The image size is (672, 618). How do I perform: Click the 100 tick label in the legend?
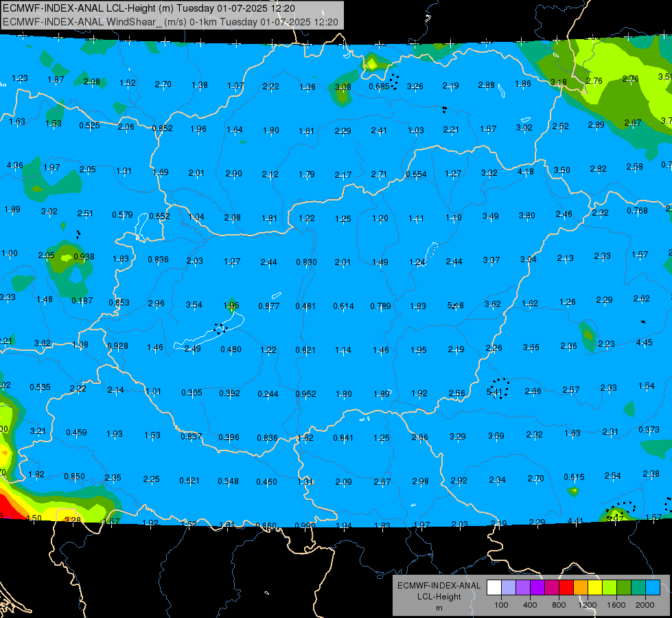click(501, 605)
